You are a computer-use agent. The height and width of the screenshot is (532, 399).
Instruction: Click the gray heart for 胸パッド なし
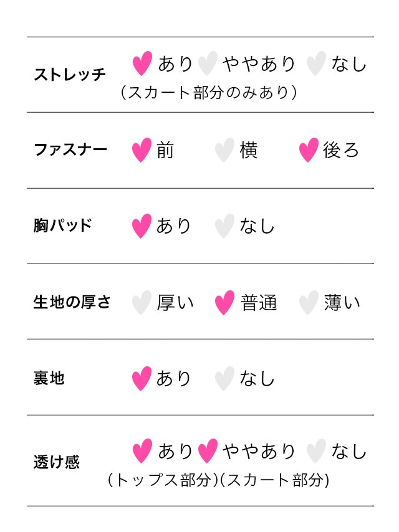click(224, 226)
